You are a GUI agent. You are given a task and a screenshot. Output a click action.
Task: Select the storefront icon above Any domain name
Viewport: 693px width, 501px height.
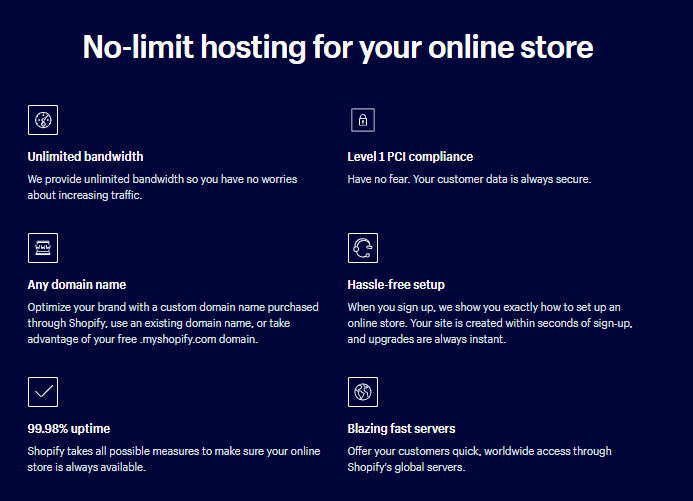point(42,248)
